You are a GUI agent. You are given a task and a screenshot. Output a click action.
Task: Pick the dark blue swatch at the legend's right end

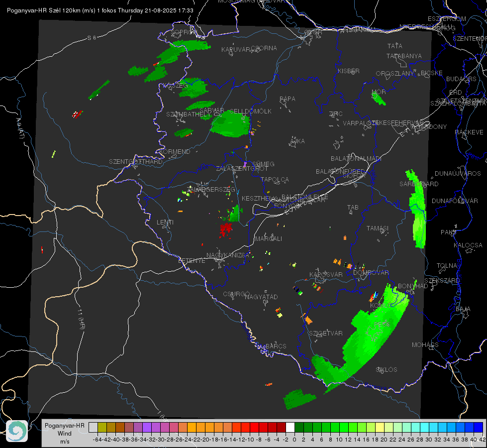point(479,427)
